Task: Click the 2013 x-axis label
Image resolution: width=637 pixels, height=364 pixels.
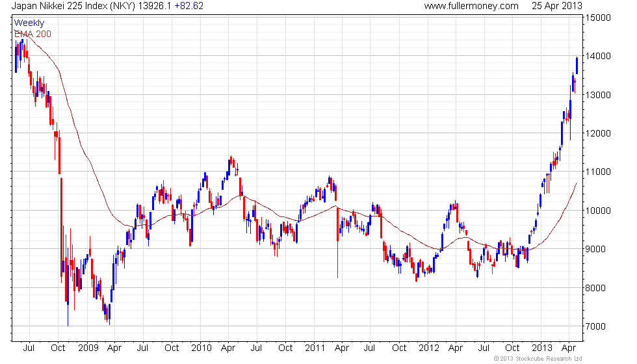Action: point(542,348)
